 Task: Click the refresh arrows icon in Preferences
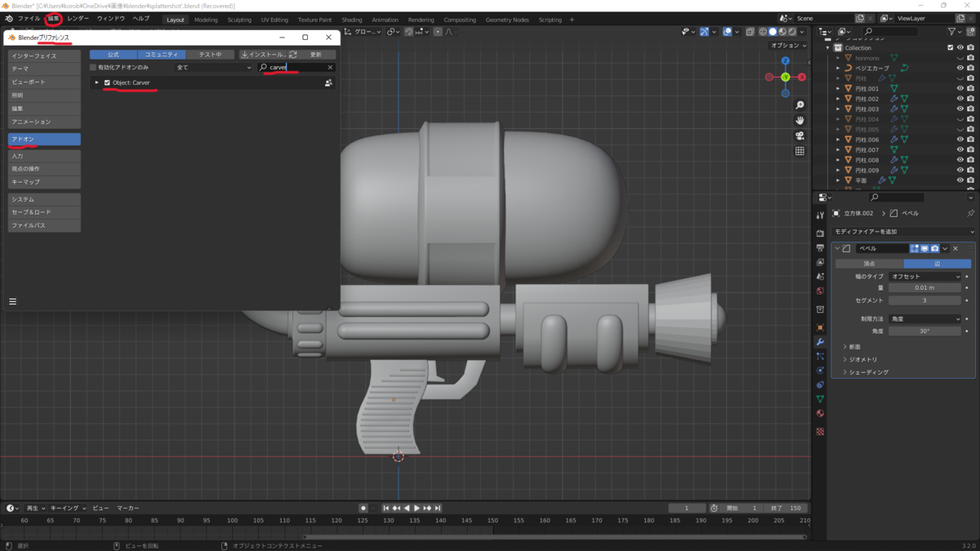(292, 55)
